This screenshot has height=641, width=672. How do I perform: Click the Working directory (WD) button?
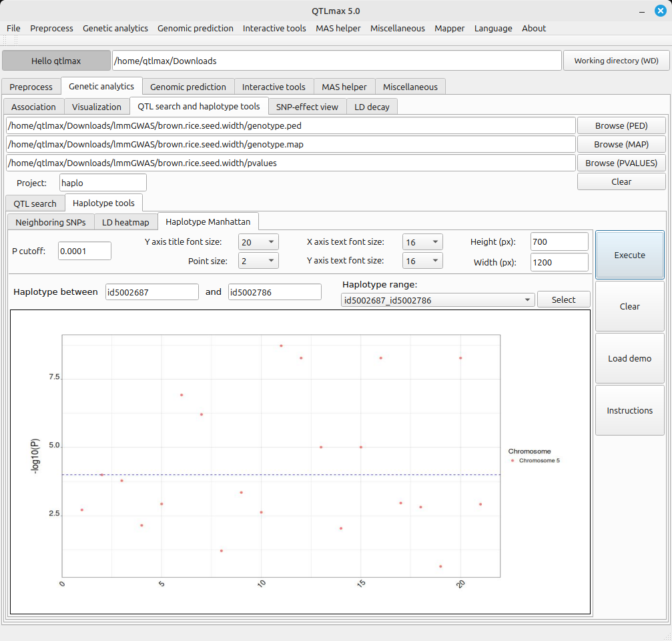pyautogui.click(x=616, y=61)
